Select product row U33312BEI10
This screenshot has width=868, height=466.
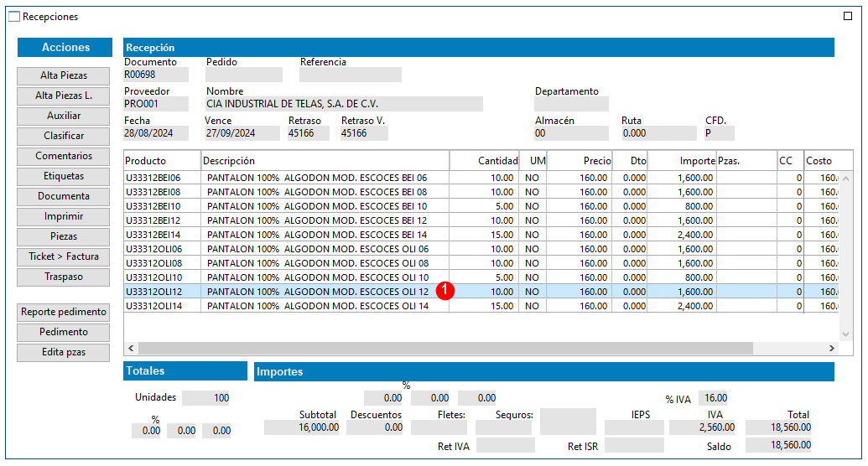click(x=481, y=206)
